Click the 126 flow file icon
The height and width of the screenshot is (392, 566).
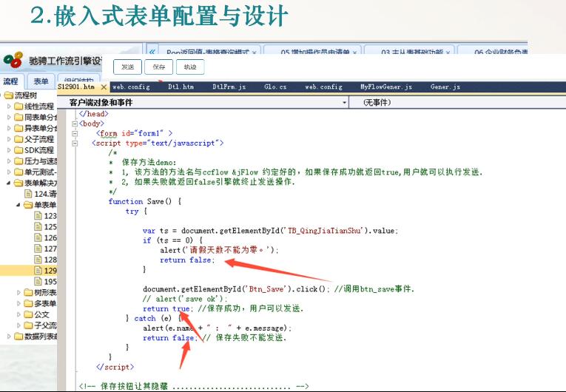click(x=38, y=237)
